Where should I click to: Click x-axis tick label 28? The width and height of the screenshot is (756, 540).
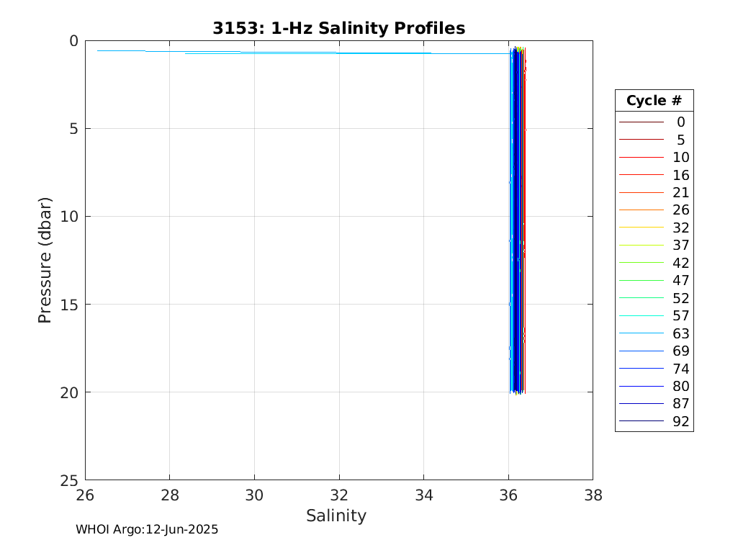point(170,495)
